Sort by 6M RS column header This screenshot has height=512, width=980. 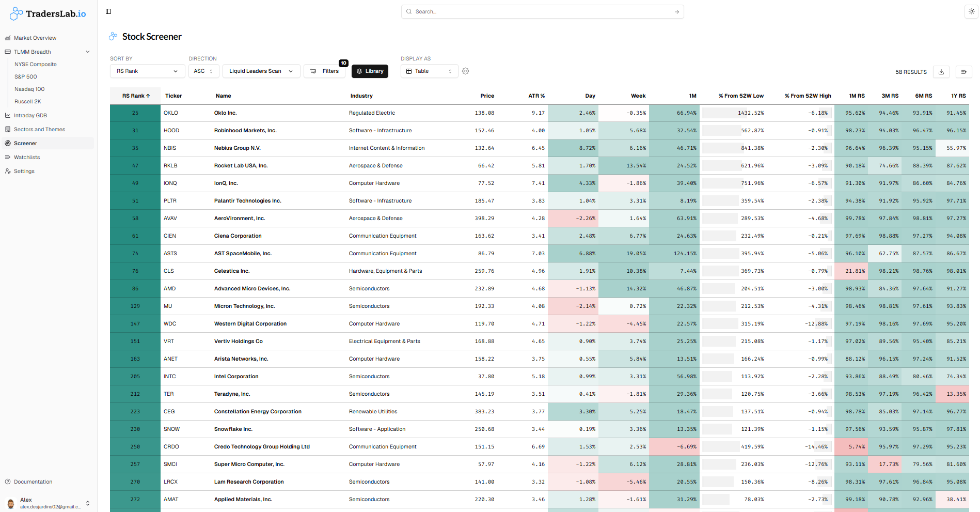click(924, 96)
